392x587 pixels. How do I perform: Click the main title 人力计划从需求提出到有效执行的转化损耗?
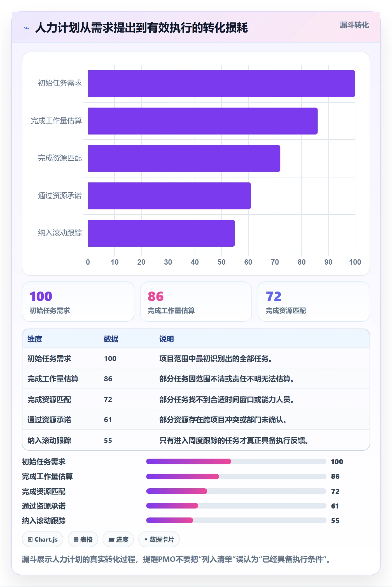pyautogui.click(x=142, y=28)
